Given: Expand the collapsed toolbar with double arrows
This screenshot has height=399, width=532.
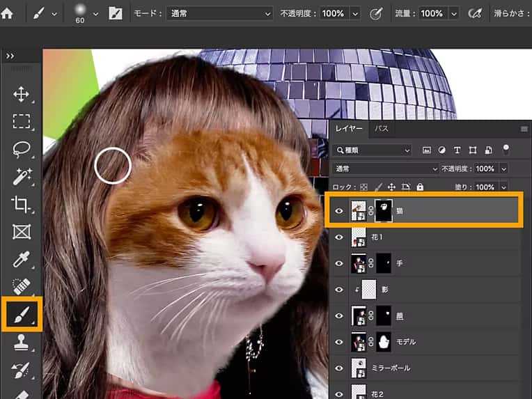Looking at the screenshot, I should [x=10, y=56].
